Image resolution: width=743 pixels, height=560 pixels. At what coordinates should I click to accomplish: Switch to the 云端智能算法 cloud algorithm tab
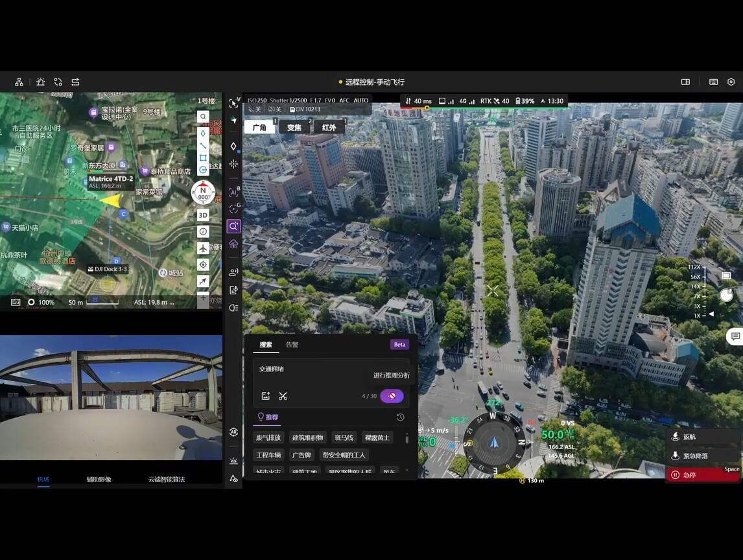pos(167,480)
